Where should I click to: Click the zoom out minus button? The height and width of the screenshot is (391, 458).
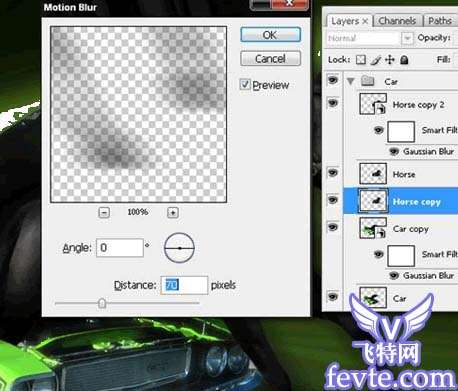point(104,212)
